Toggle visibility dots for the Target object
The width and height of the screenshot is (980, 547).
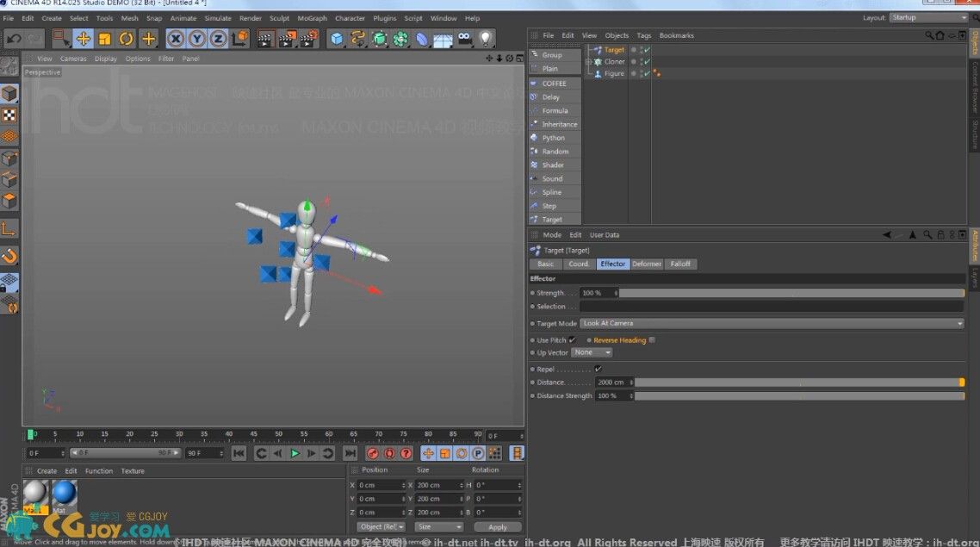click(x=642, y=50)
